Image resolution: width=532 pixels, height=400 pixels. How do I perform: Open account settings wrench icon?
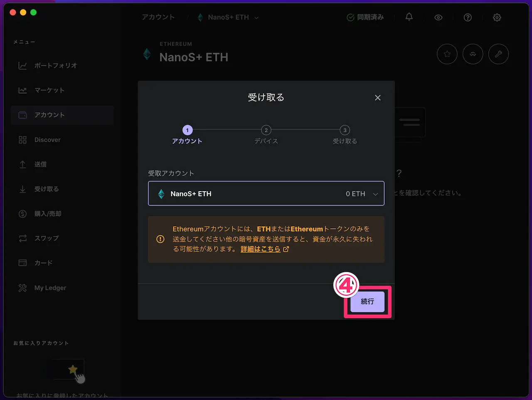coord(499,54)
